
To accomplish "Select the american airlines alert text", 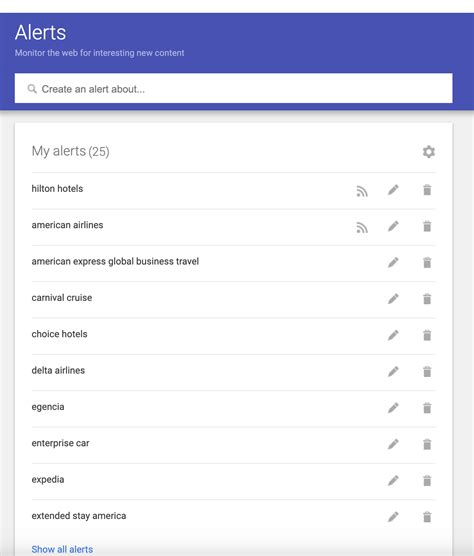I will (67, 225).
